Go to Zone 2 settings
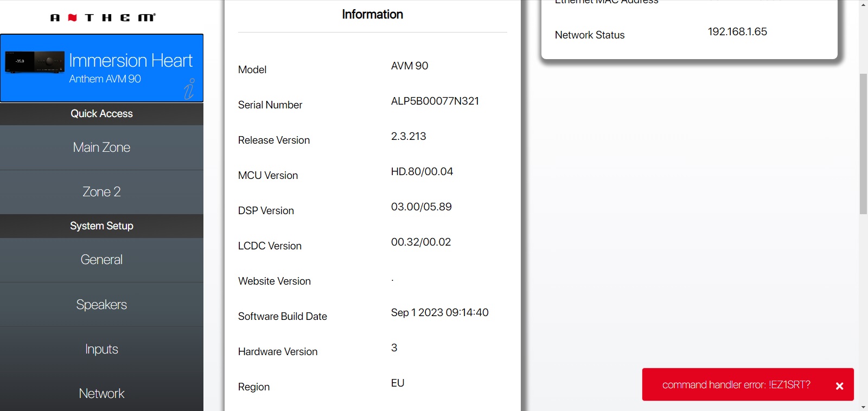868x411 pixels. 101,192
